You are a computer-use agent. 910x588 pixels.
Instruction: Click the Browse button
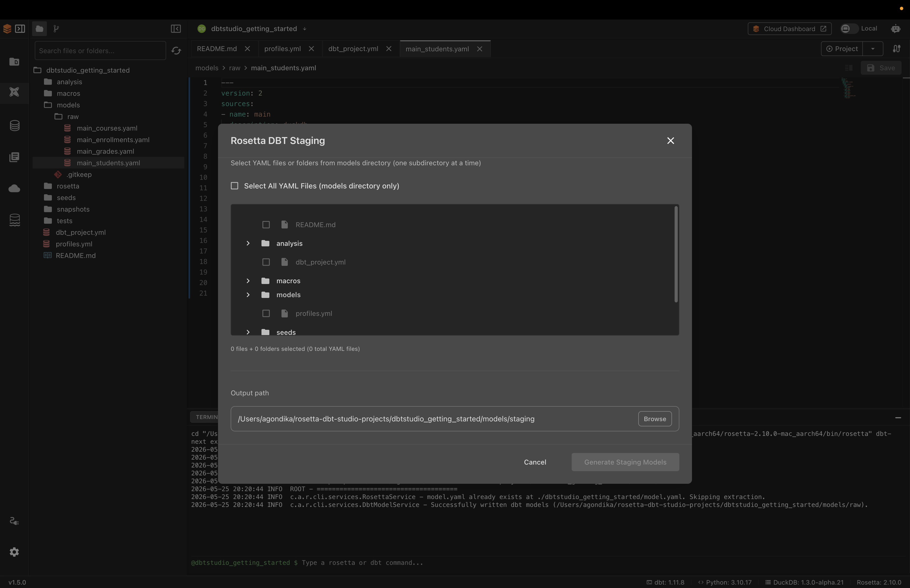pyautogui.click(x=655, y=419)
